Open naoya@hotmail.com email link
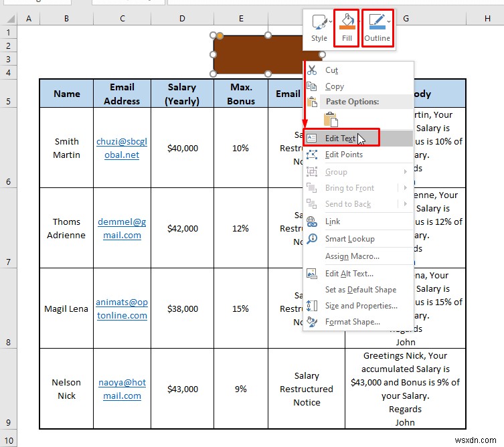 pyautogui.click(x=122, y=389)
